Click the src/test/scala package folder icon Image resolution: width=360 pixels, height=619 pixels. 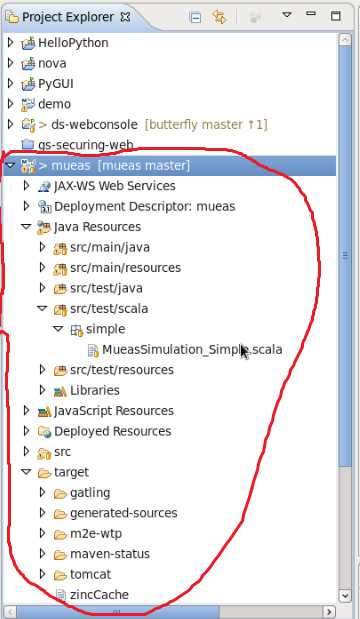[60, 309]
